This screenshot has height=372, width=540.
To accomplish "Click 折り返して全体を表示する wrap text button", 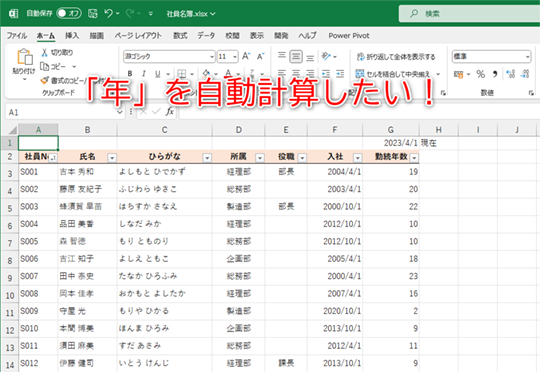I will click(395, 56).
